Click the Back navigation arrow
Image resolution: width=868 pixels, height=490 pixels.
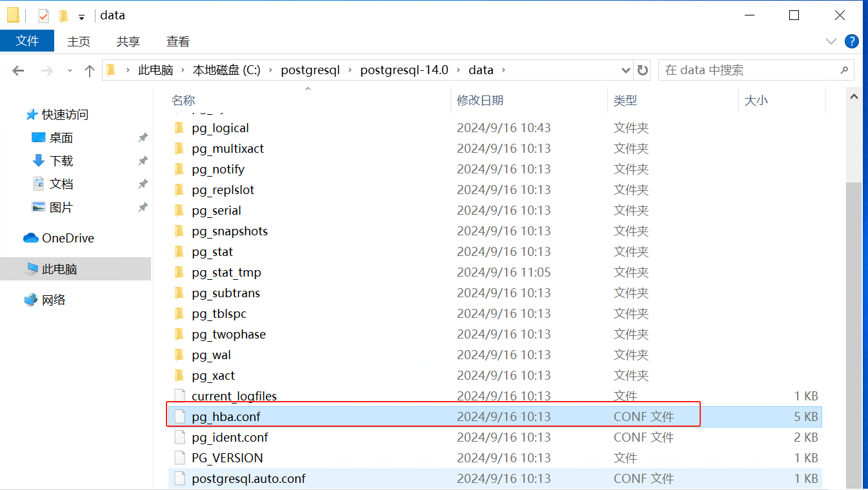coord(18,70)
